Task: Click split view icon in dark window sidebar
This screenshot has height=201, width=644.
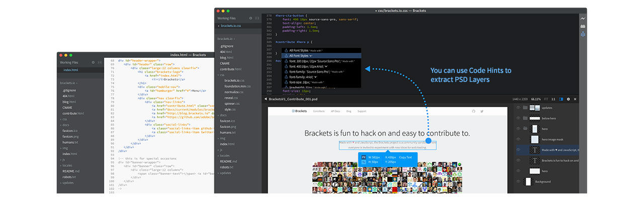Action: pyautogui.click(x=257, y=18)
